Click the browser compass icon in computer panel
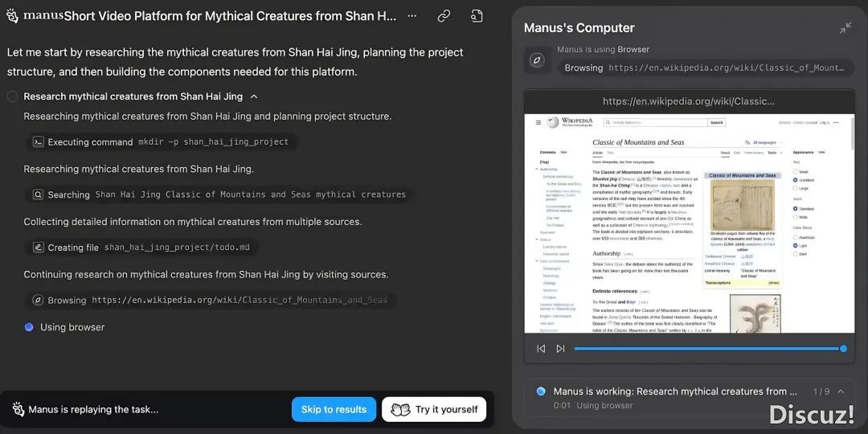 (538, 60)
